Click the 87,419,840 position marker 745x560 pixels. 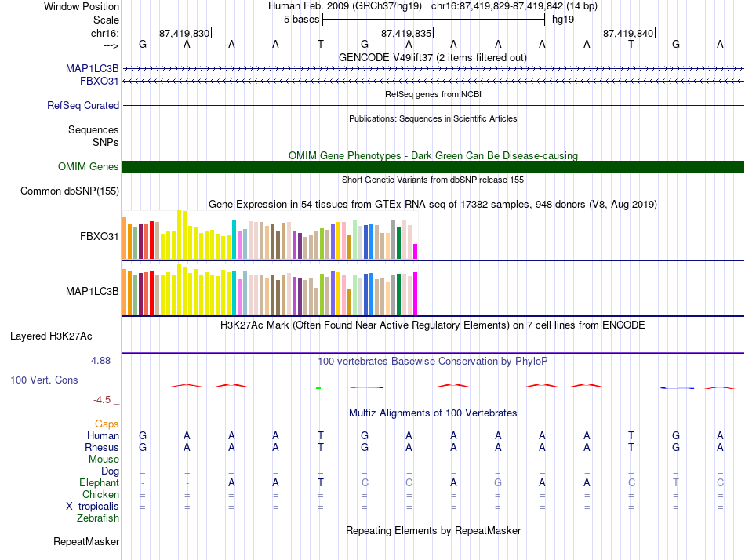click(629, 33)
